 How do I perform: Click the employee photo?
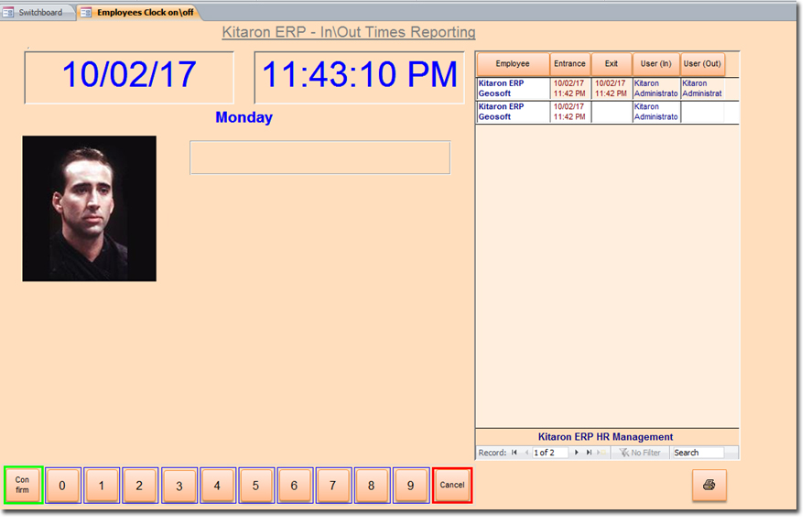[x=89, y=209]
